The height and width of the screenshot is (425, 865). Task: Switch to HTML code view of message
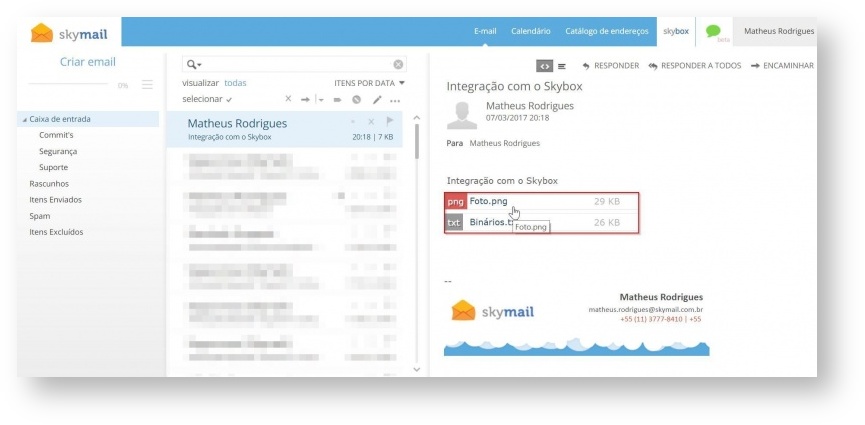(x=543, y=66)
